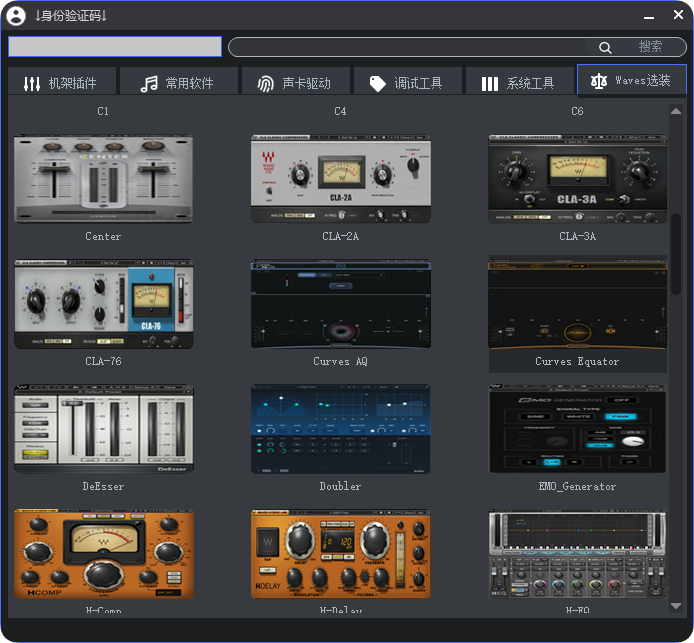Click the Center name label
694x643 pixels.
[x=103, y=236]
